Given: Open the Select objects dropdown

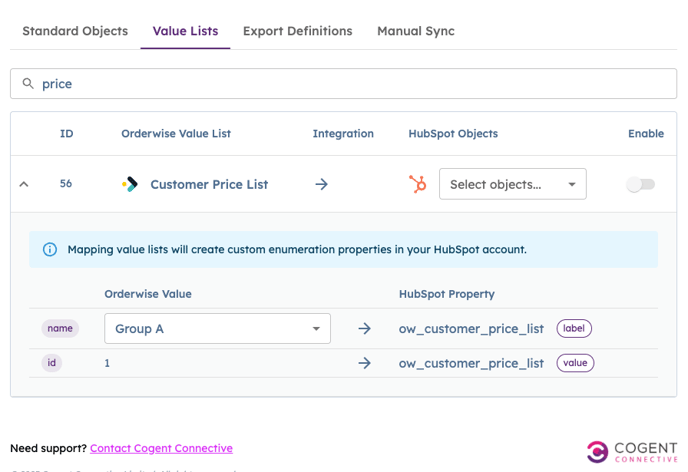Looking at the screenshot, I should point(512,184).
